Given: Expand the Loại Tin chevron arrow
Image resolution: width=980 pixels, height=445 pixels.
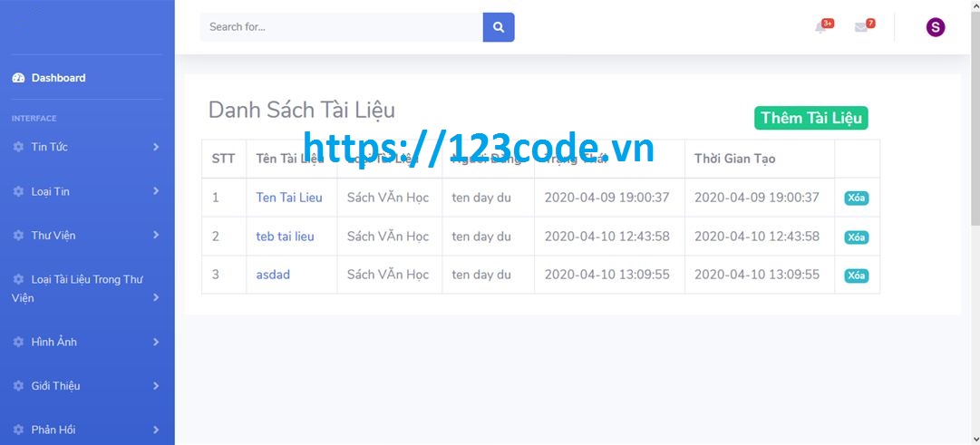Looking at the screenshot, I should (156, 191).
